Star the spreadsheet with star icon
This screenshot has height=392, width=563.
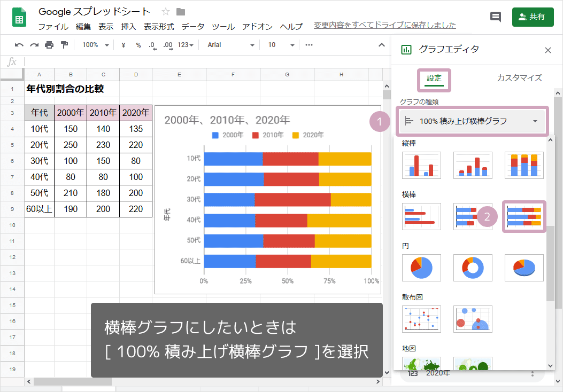point(166,12)
